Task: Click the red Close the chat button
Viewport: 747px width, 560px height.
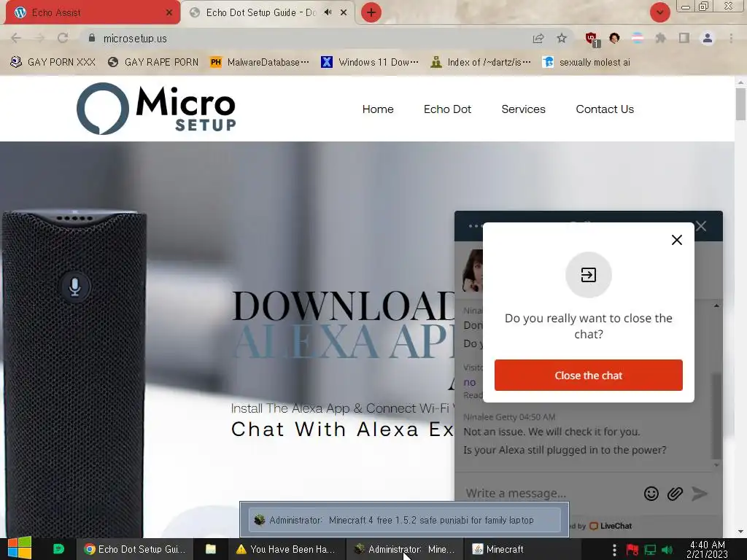Action: pyautogui.click(x=589, y=376)
